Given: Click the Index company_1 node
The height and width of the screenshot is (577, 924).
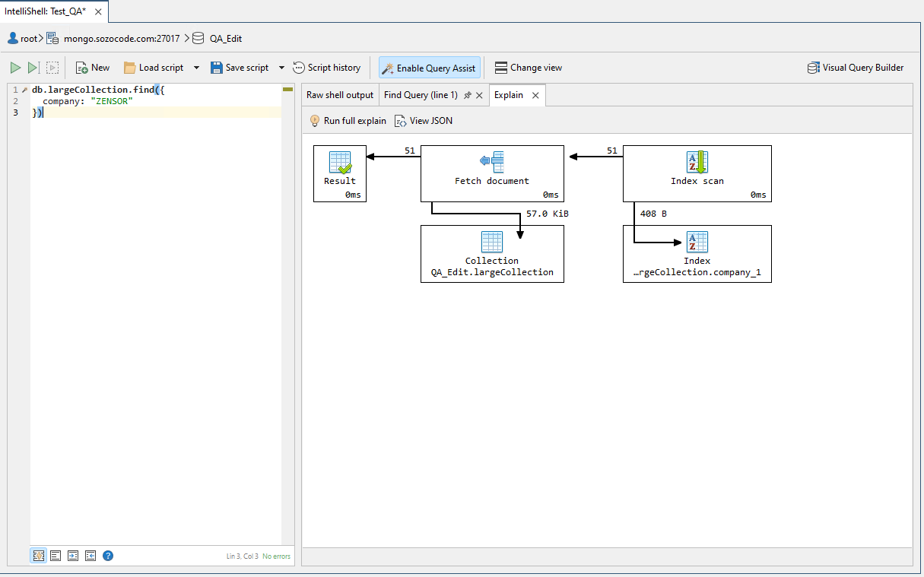Looking at the screenshot, I should point(697,254).
